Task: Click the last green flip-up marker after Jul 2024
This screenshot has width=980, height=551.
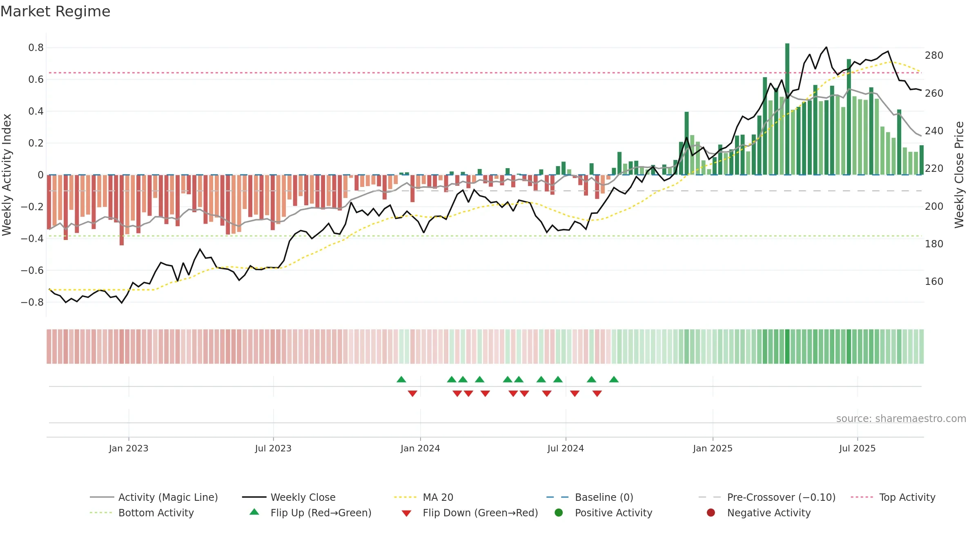Action: coord(614,379)
